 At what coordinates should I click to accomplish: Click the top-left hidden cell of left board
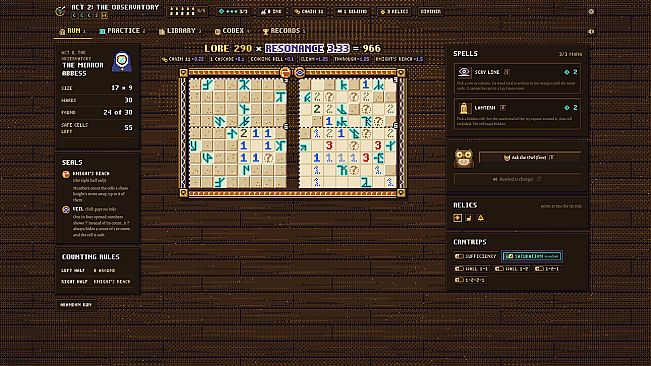[195, 85]
